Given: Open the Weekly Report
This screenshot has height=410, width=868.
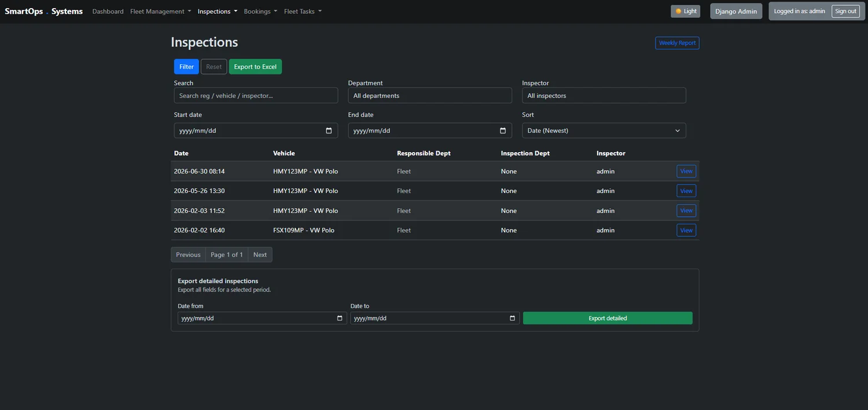Looking at the screenshot, I should [677, 43].
